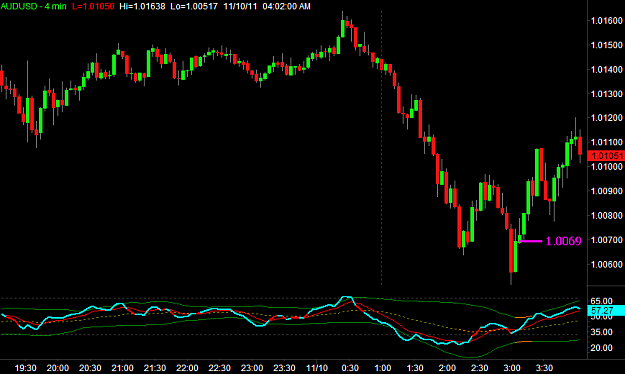Click the 35.00 indicator scale label

[601, 332]
